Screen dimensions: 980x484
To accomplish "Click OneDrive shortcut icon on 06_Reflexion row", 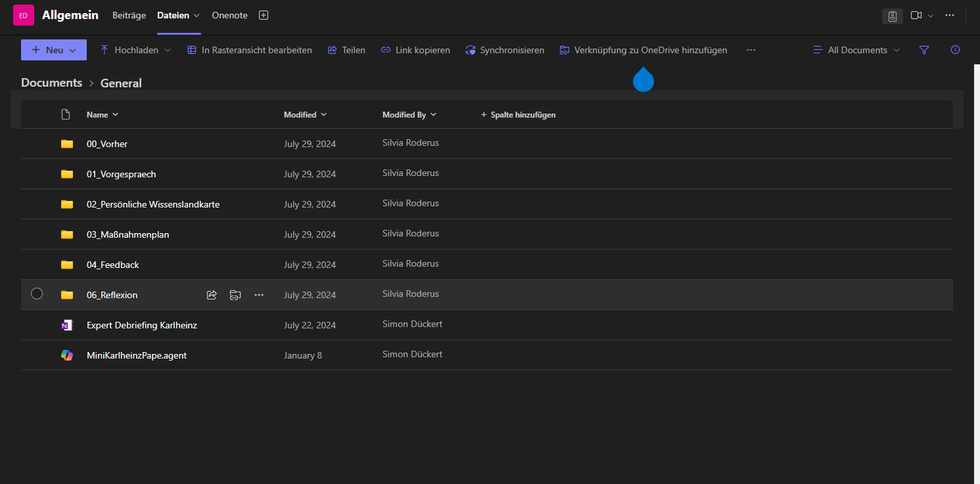I will [x=235, y=295].
